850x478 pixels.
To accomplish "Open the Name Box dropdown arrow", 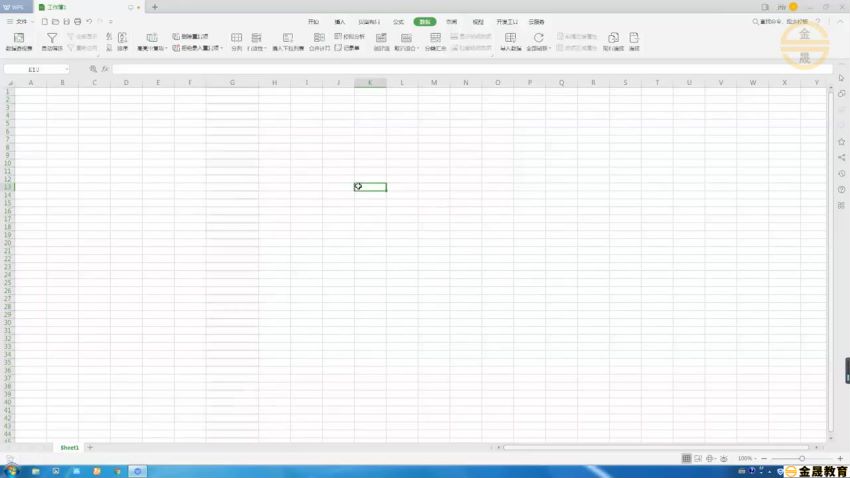I will [67, 69].
